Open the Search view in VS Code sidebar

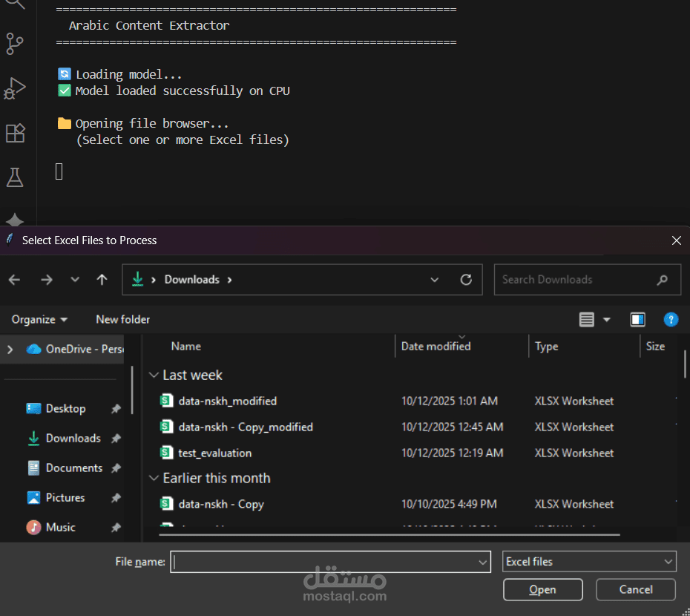[x=15, y=4]
